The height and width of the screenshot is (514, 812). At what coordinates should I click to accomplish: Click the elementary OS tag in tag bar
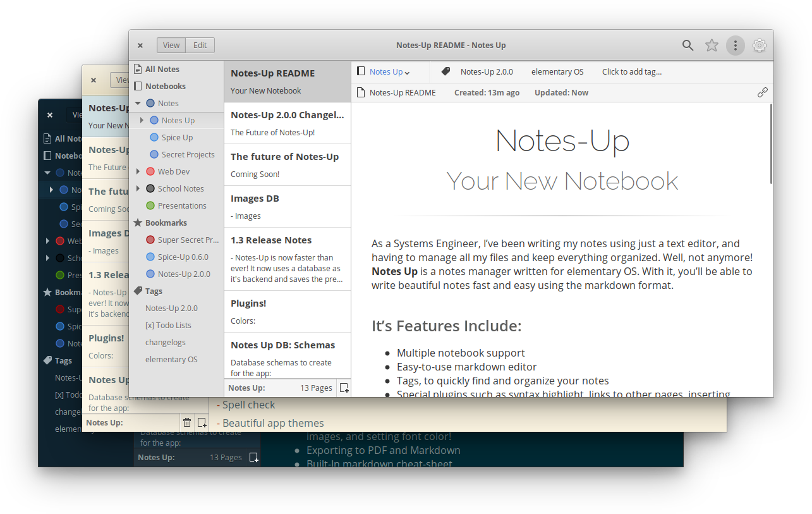coord(557,71)
